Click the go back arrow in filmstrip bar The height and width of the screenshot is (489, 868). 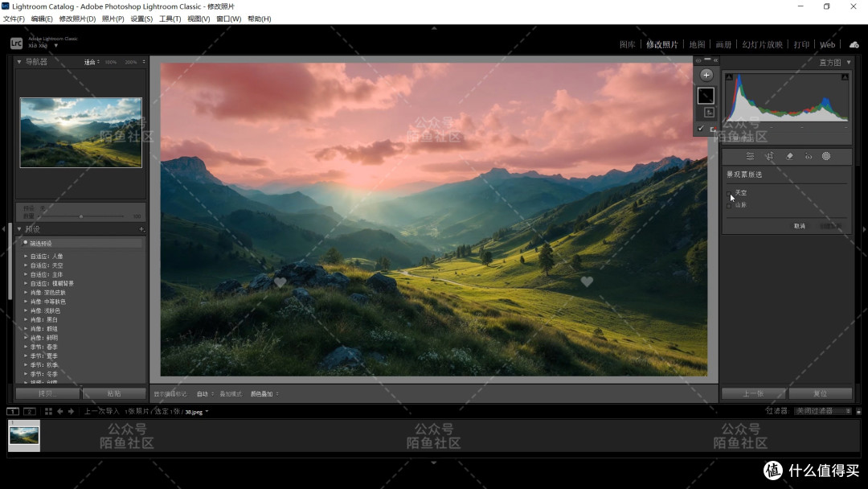pos(59,412)
